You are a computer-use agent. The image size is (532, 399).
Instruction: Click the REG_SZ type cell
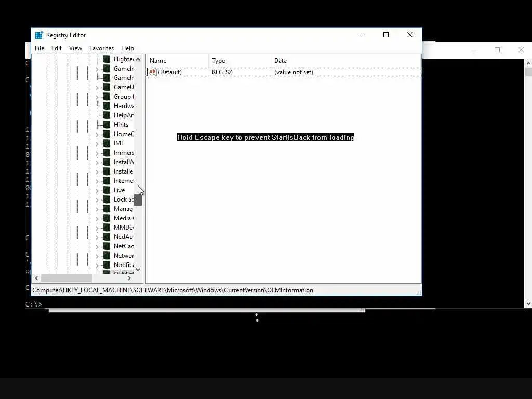(x=222, y=72)
